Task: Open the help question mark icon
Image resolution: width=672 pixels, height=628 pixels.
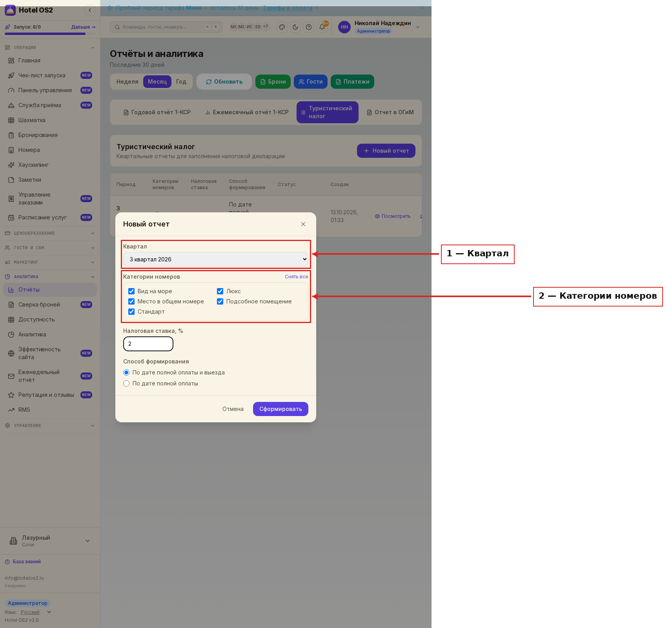Action: 309,27
